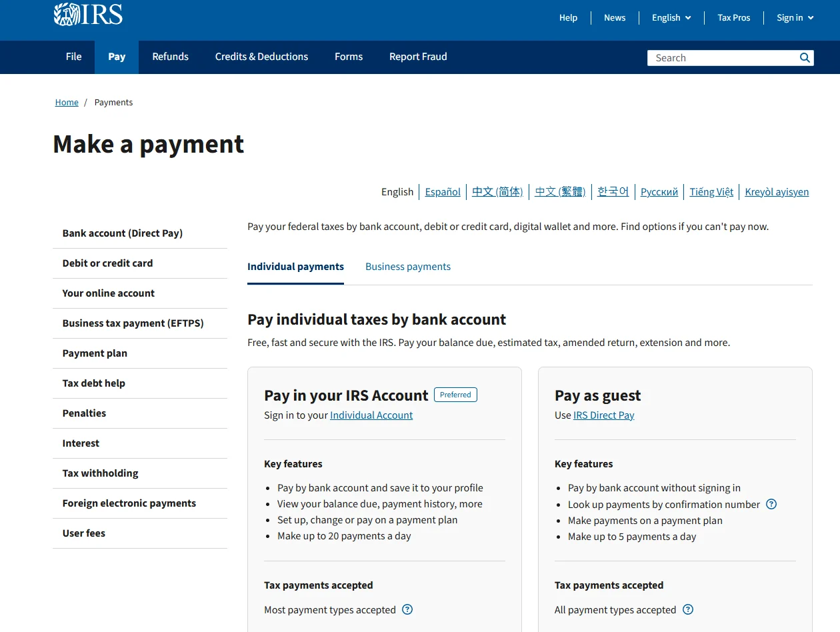The height and width of the screenshot is (632, 840).
Task: Open the Interest sidebar link
Action: 140,443
